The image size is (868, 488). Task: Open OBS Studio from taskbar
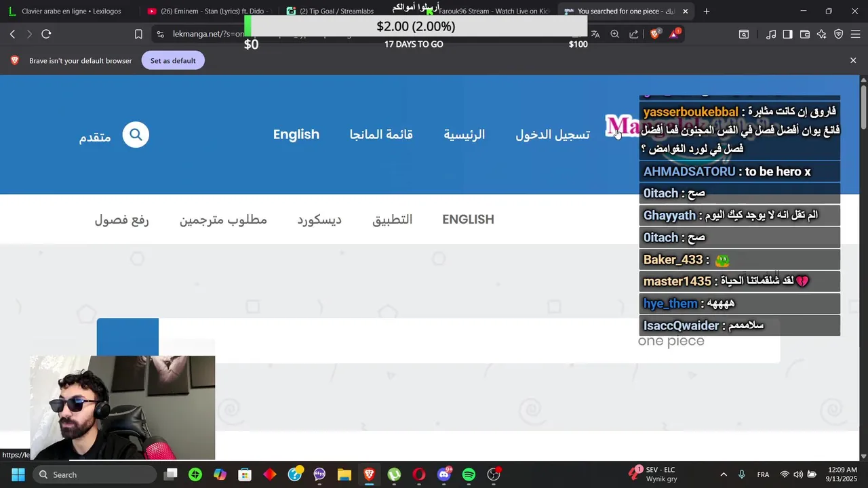(494, 474)
